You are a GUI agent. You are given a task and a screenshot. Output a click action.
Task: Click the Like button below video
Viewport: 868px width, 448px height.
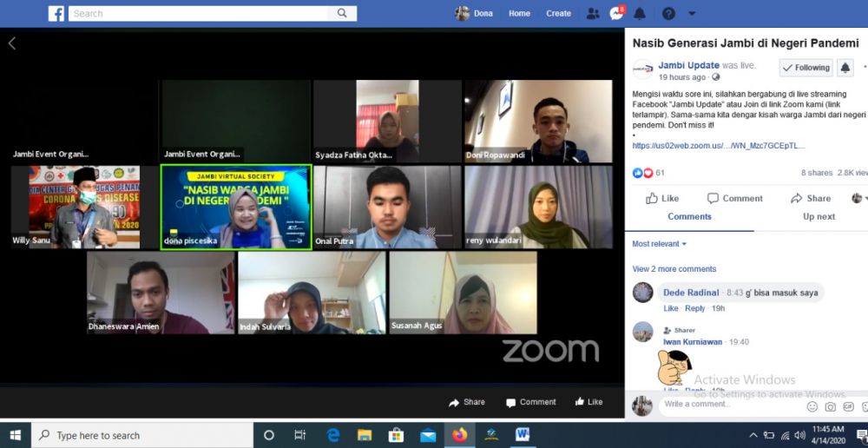(589, 402)
